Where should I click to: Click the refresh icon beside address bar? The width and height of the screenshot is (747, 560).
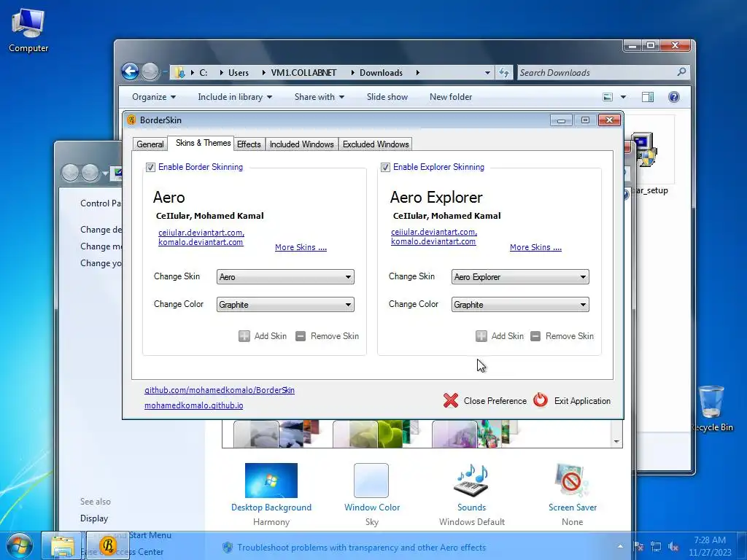(x=503, y=72)
